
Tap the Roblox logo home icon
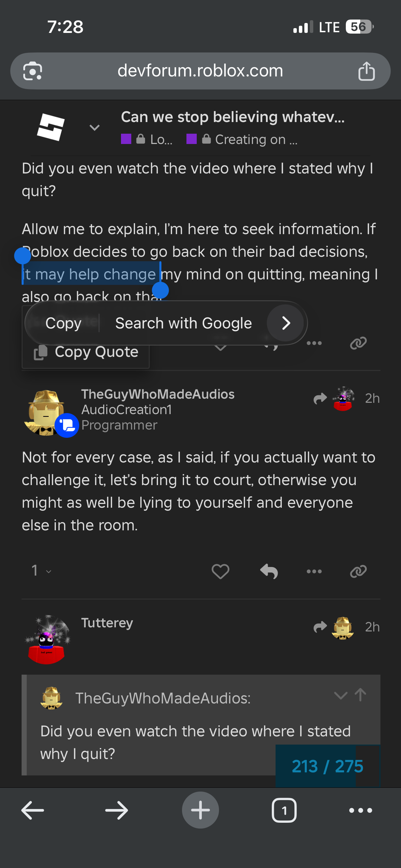[51, 127]
